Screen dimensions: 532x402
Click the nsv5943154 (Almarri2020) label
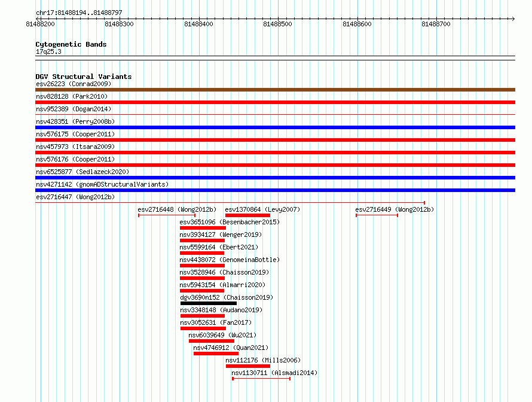click(x=222, y=285)
